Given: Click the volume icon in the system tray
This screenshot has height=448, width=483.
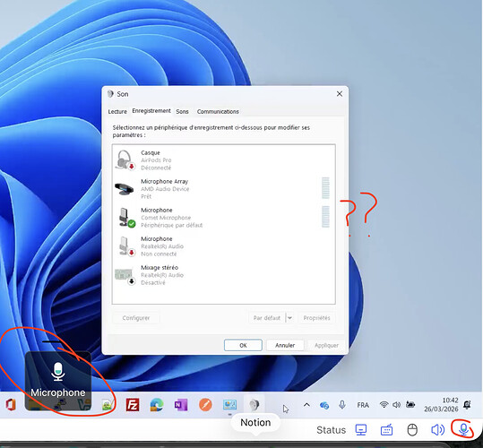Looking at the screenshot, I should 396,405.
